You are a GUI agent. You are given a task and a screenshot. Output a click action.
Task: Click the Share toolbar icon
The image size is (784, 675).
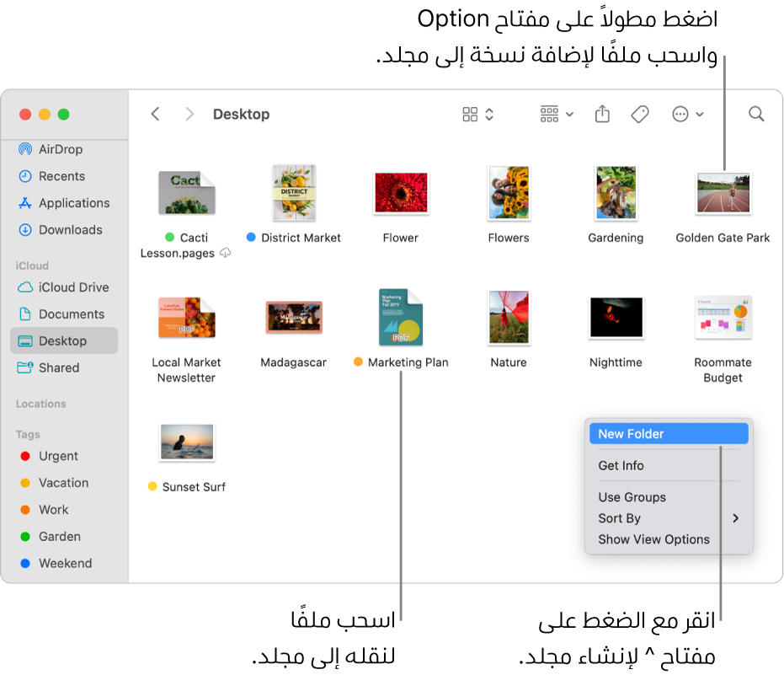tap(602, 114)
